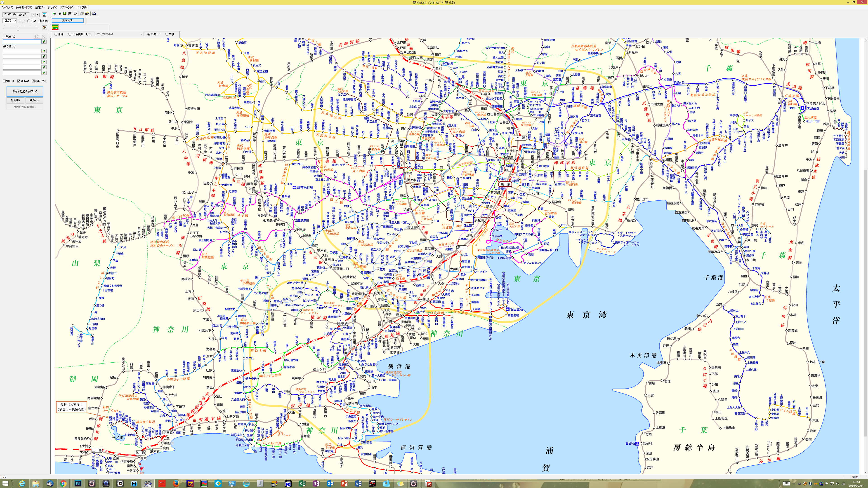Screen dimensions: 868x488
Task: Open the calendar date picker icon
Action: pyautogui.click(x=45, y=15)
